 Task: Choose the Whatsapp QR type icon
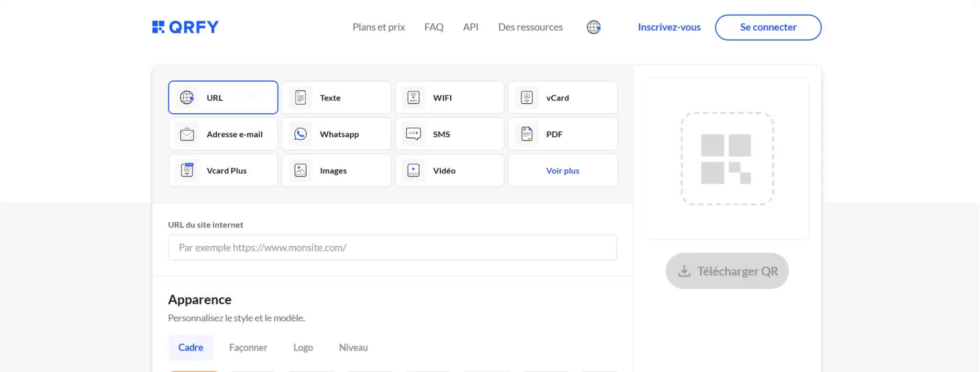click(300, 134)
